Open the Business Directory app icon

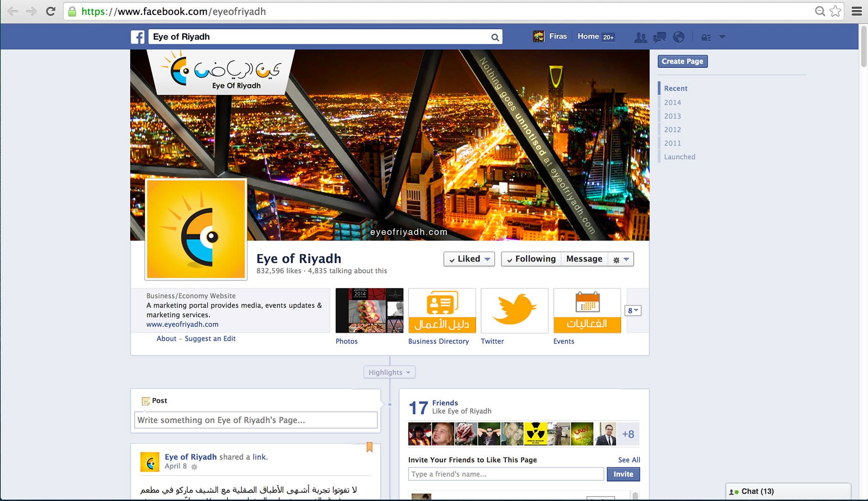click(x=442, y=311)
